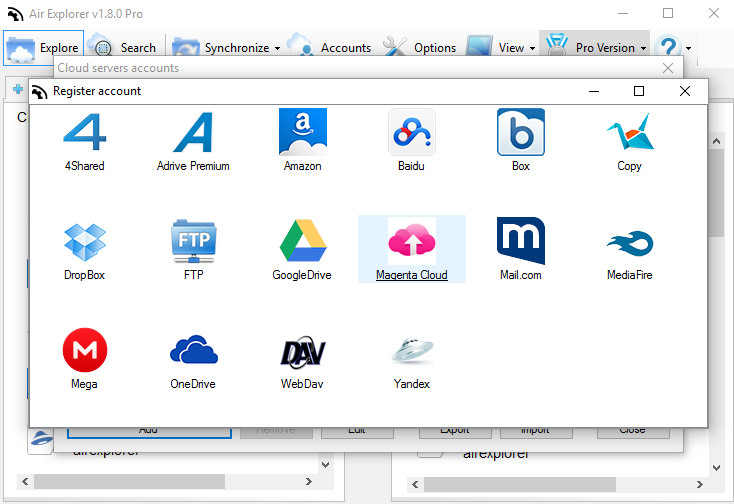
Task: Expand the View dropdown arrow
Action: coord(532,48)
